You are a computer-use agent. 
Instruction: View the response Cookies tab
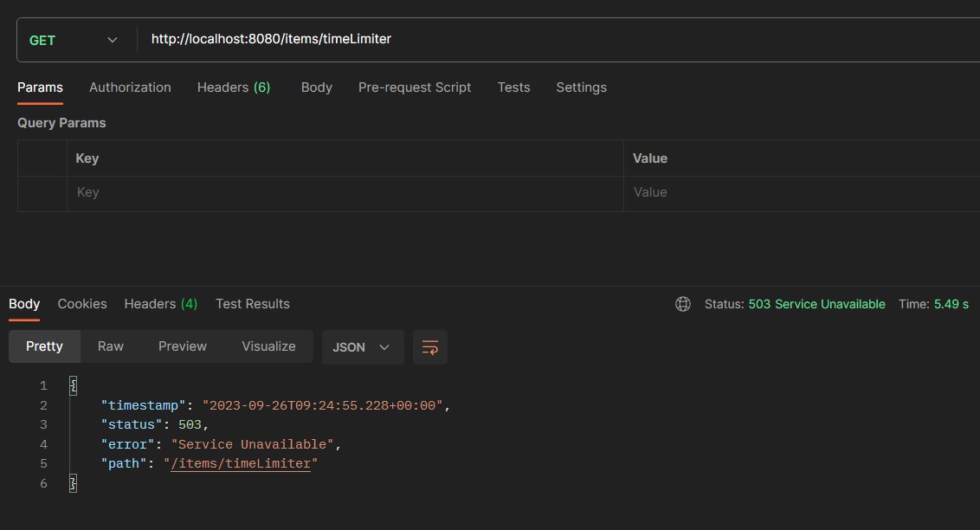pos(81,304)
